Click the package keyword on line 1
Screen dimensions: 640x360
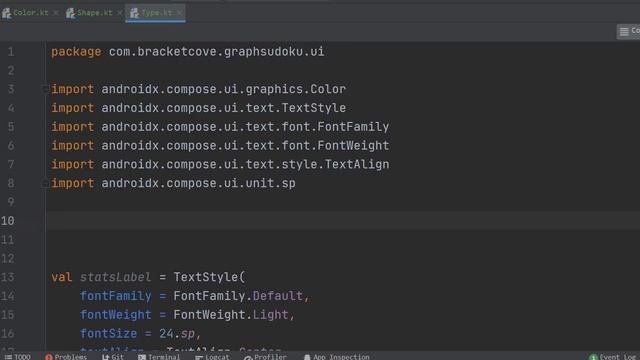[x=76, y=52]
